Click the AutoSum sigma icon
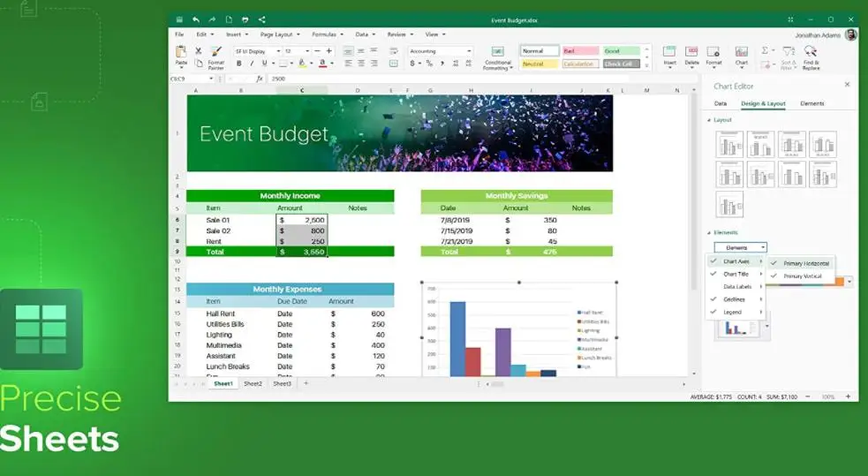868x476 pixels. (766, 51)
